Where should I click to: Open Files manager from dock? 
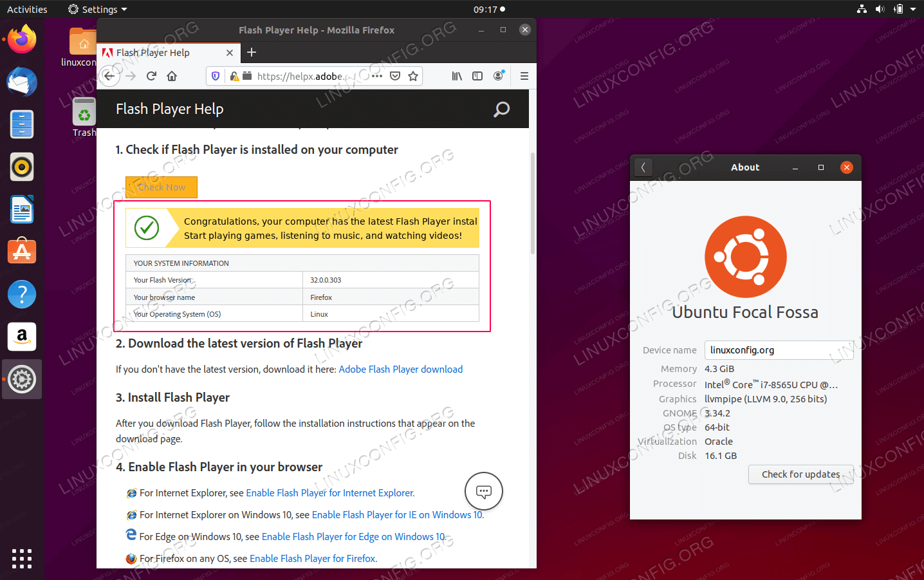coord(22,124)
